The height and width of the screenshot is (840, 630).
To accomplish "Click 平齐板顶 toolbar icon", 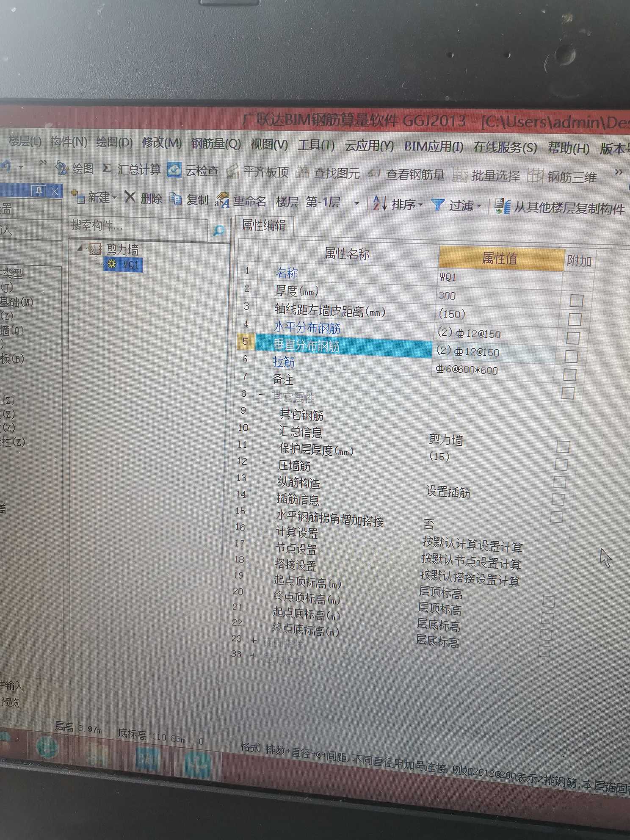I will pos(232,171).
